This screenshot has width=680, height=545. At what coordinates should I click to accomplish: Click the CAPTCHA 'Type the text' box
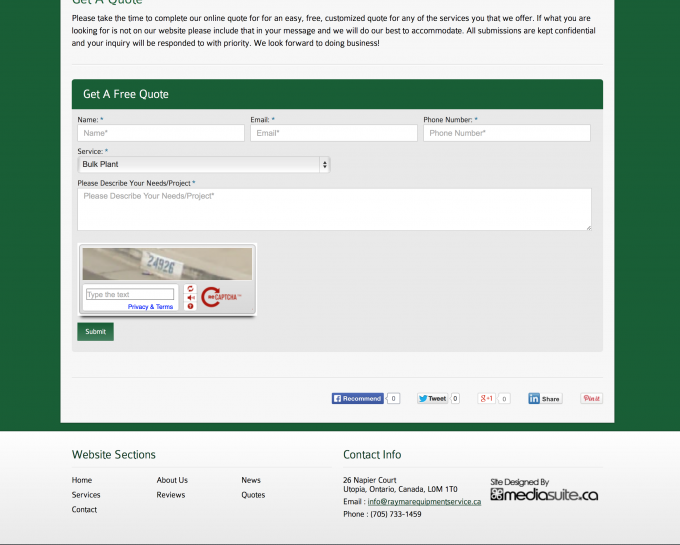click(129, 295)
